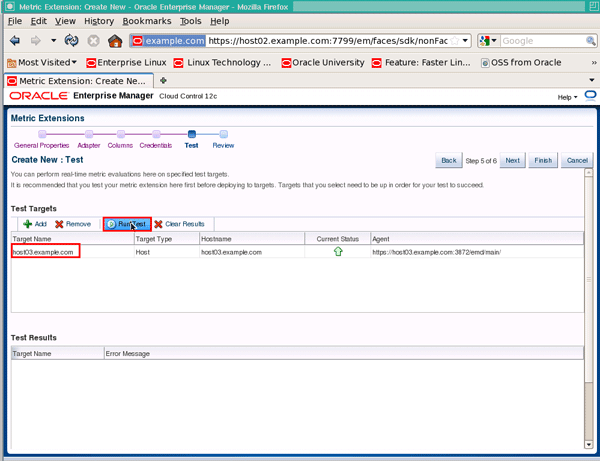Image resolution: width=600 pixels, height=461 pixels.
Task: Open the history dropdown next to Forward
Action: 54,40
